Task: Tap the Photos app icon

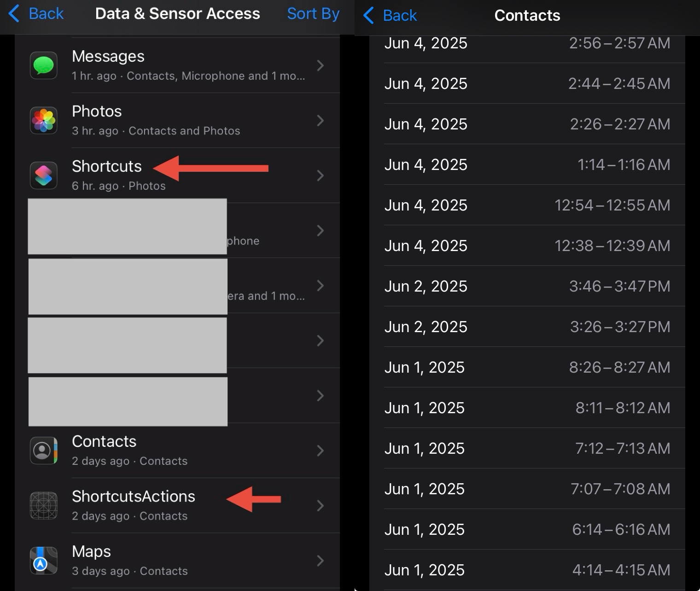Action: click(x=44, y=120)
